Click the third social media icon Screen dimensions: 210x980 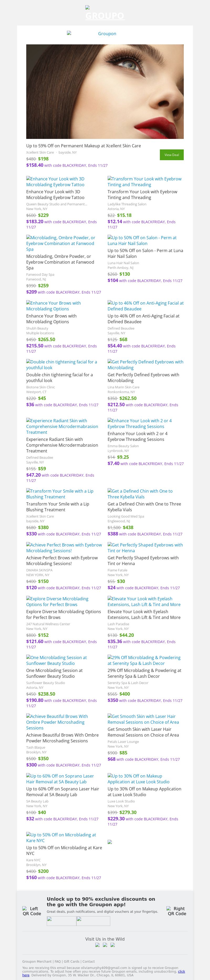(x=112, y=945)
